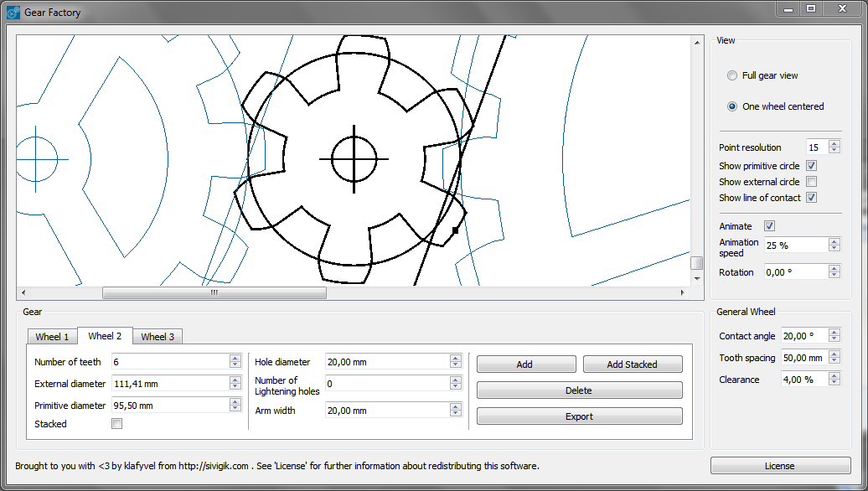This screenshot has height=491, width=868.
Task: Increase Point resolution with the up arrow
Action: tap(834, 144)
